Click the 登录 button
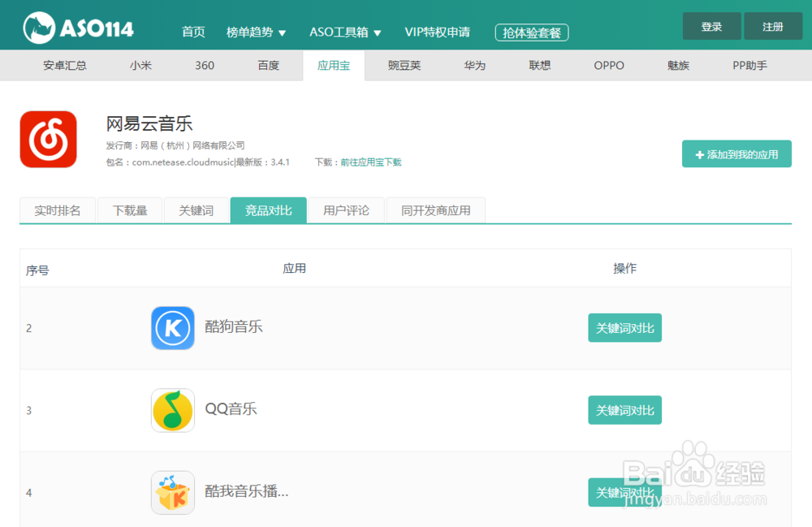The height and width of the screenshot is (527, 812). tap(711, 27)
